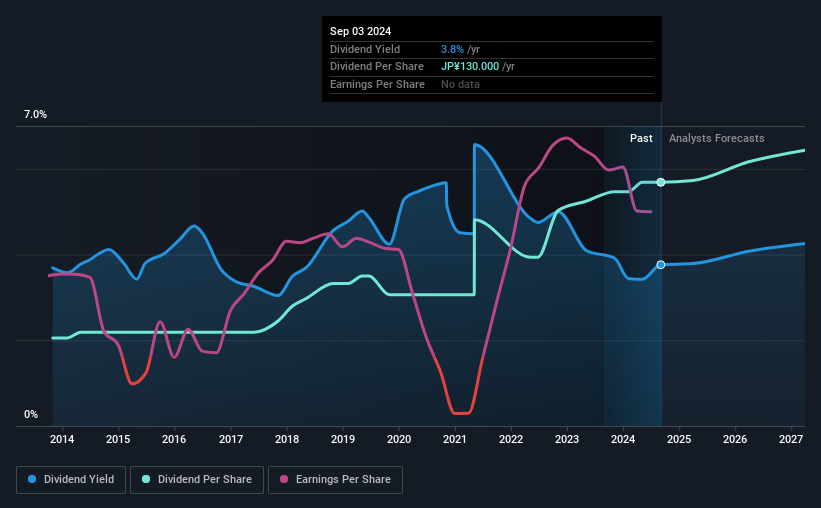Screen dimensions: 821x508
Task: Click the Sep 03 2024 tooltip date header
Action: click(360, 31)
